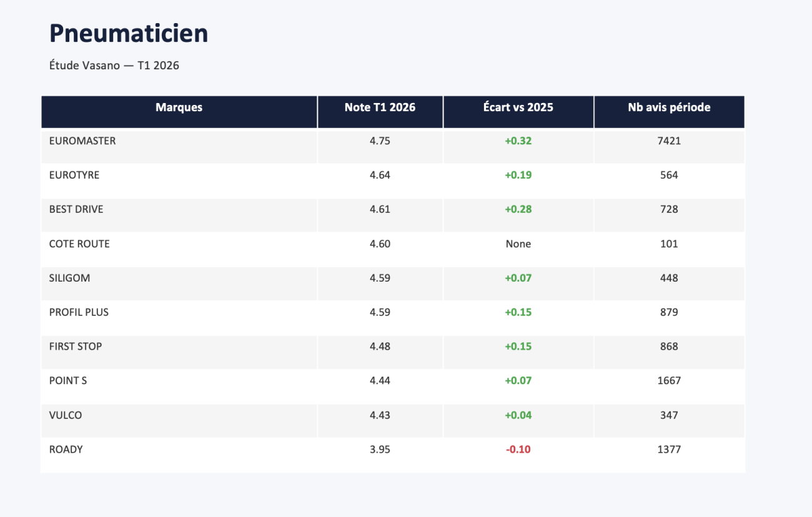Select the Étude Vasano subtitle text
The height and width of the screenshot is (517, 812).
(x=114, y=65)
